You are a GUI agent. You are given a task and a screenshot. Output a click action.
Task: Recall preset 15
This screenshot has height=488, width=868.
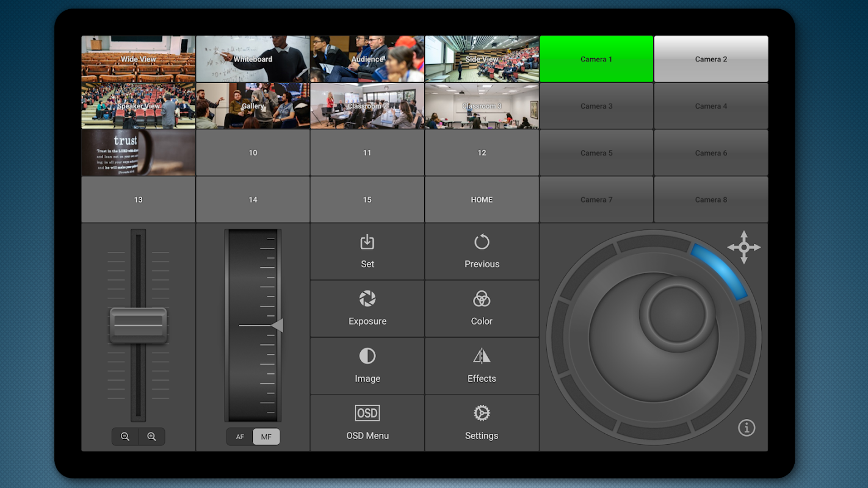[367, 199]
